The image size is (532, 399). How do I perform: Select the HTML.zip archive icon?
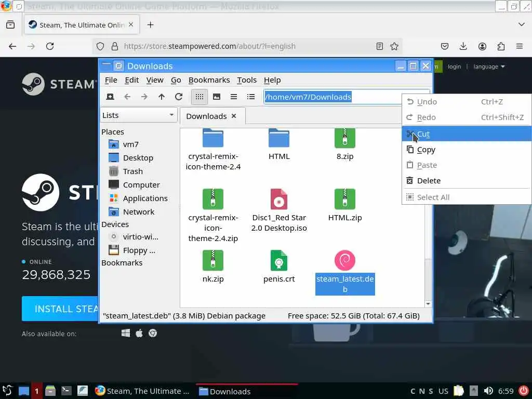coord(345,199)
